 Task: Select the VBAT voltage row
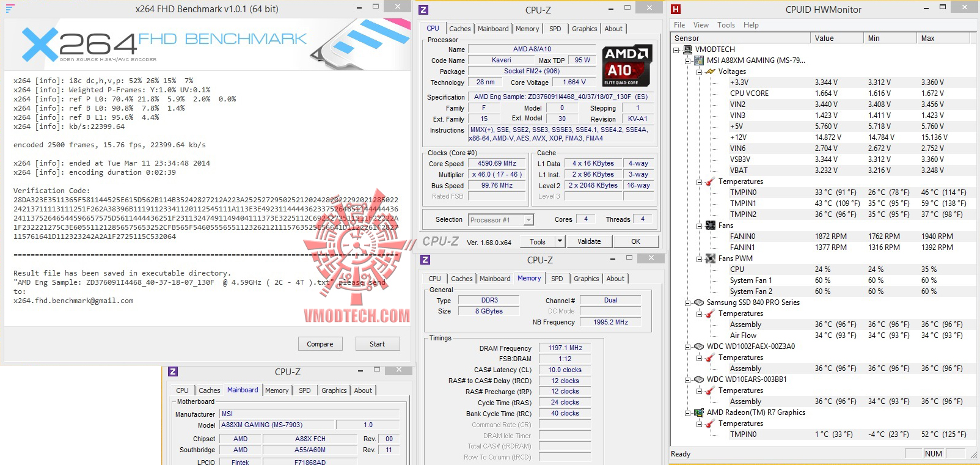point(823,170)
